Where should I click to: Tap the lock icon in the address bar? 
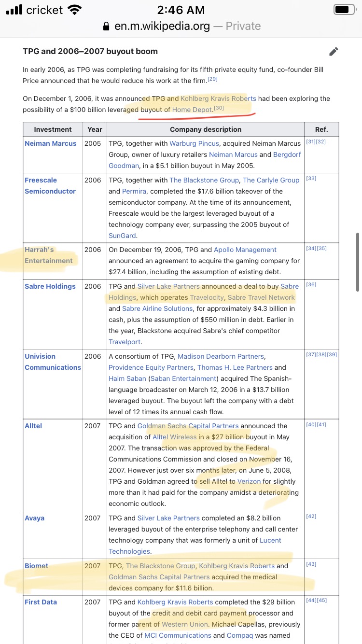click(106, 27)
